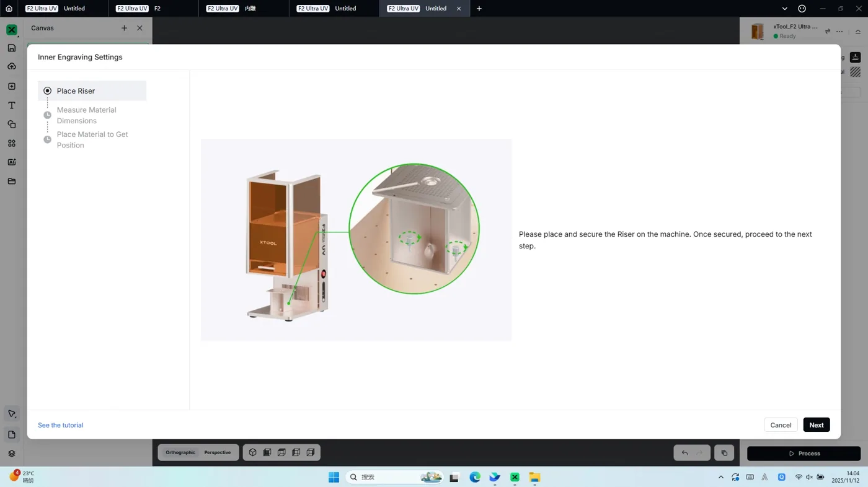Go to the home screen icon
Screen dimensions: 868x487
[9, 9]
